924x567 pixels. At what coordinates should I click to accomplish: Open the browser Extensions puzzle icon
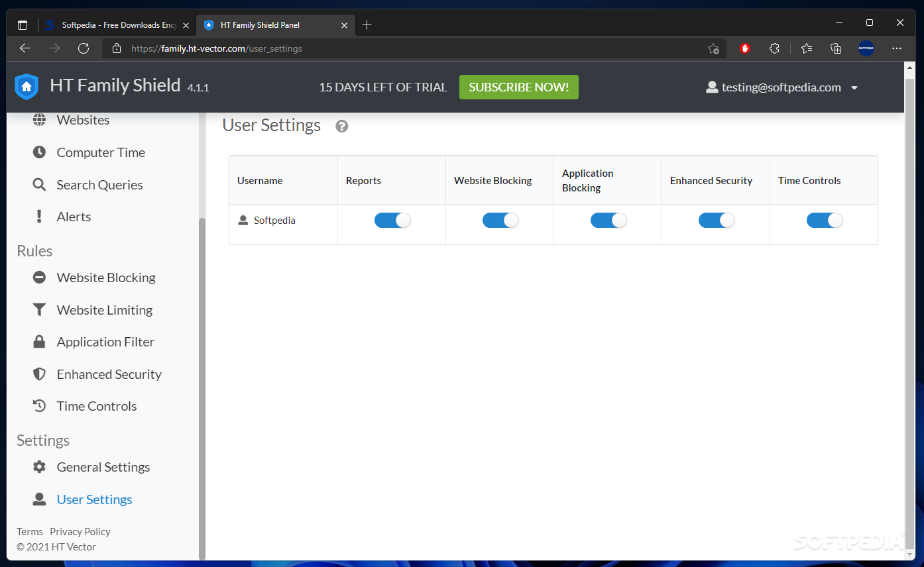point(774,48)
